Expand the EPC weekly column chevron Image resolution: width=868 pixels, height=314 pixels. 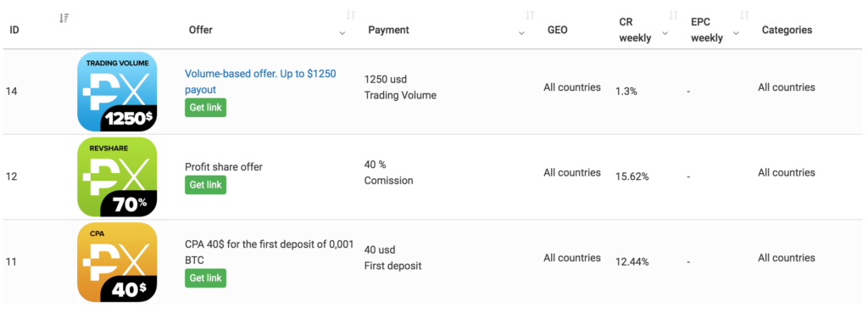click(x=736, y=33)
